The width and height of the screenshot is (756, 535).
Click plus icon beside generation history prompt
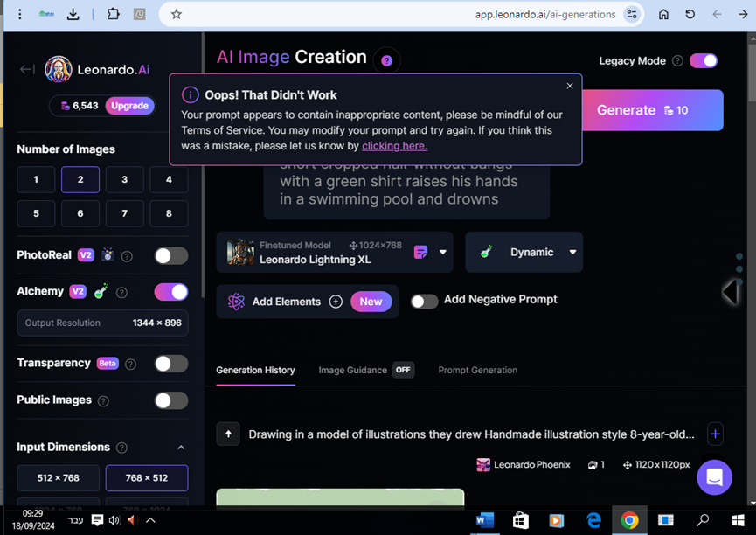[715, 434]
